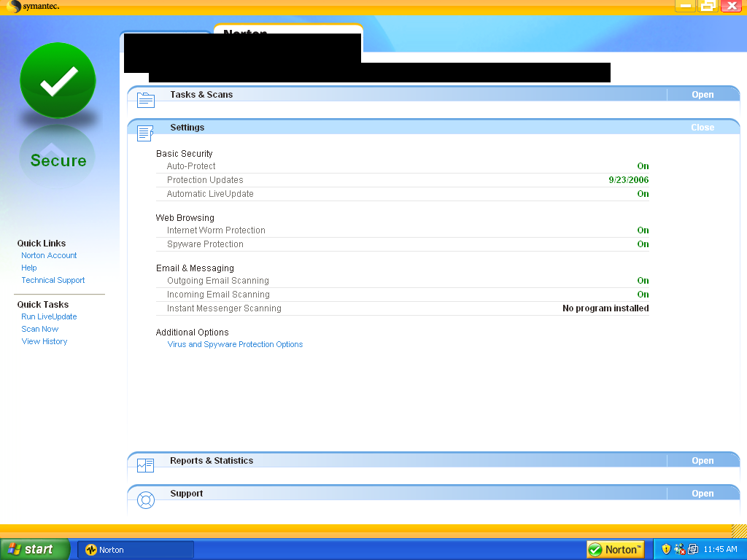Viewport: 747px width, 560px height.
Task: Click the Tasks & Scans panel icon
Action: pos(146,100)
